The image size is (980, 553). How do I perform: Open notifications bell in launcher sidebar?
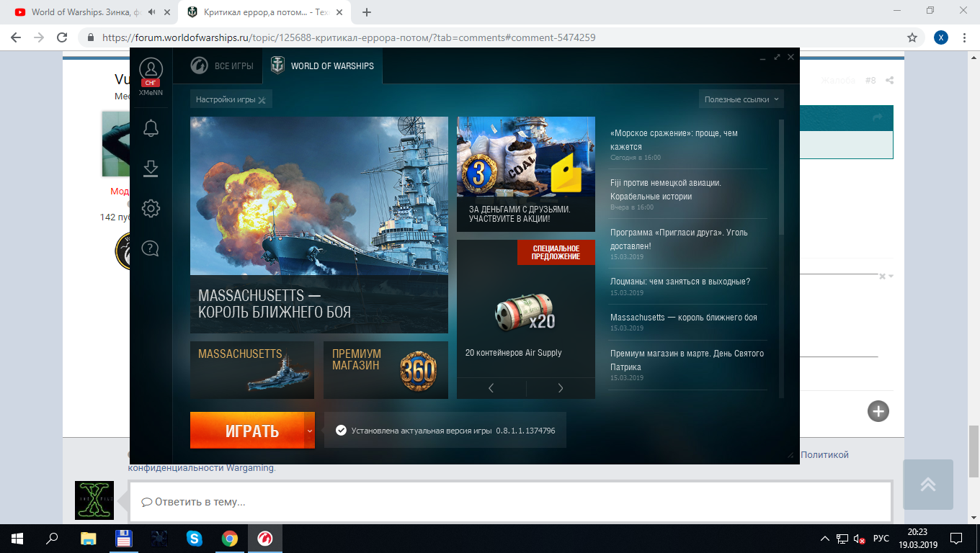pos(151,129)
